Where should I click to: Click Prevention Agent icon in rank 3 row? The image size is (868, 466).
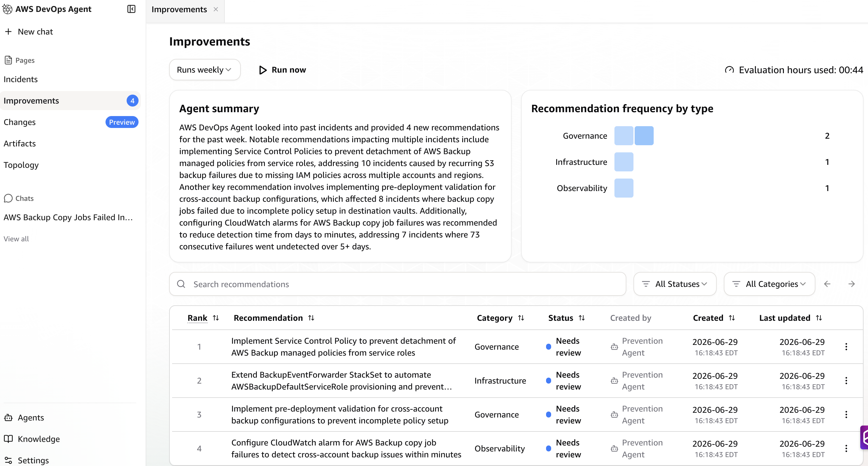614,415
